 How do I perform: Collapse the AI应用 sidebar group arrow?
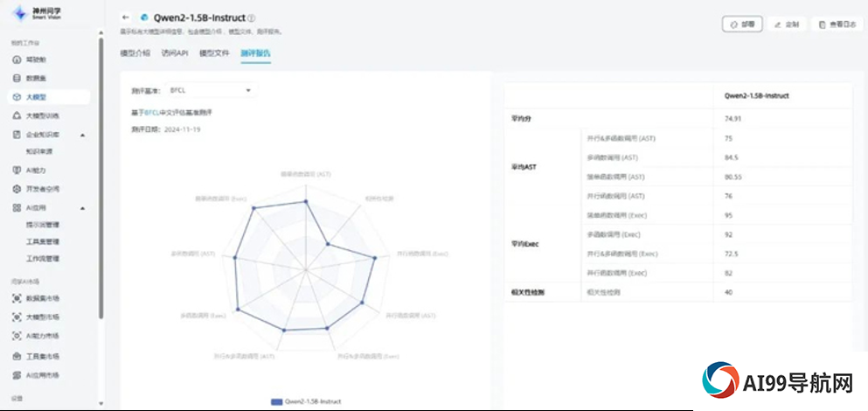[x=82, y=208]
